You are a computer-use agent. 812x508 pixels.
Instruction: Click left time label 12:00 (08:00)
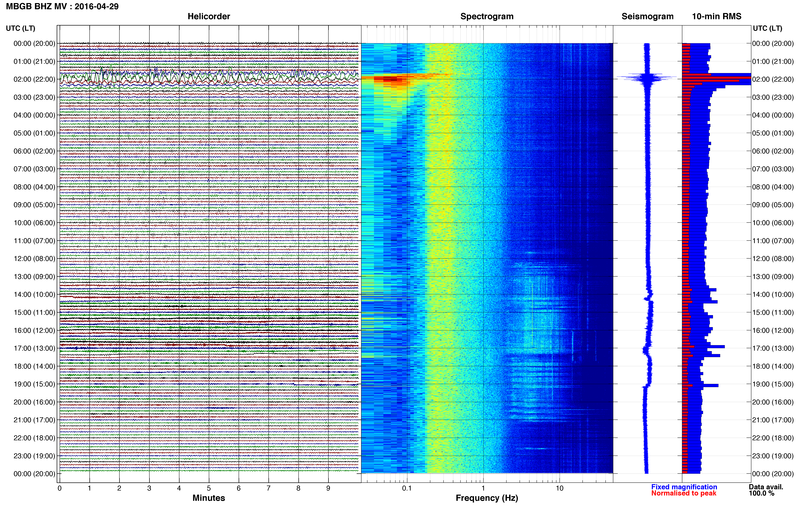coord(34,259)
